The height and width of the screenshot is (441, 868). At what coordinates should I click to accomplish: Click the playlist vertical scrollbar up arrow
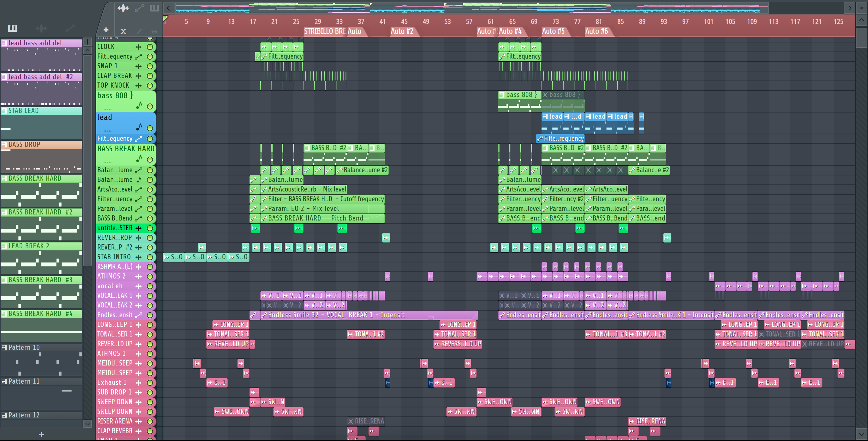point(861,20)
